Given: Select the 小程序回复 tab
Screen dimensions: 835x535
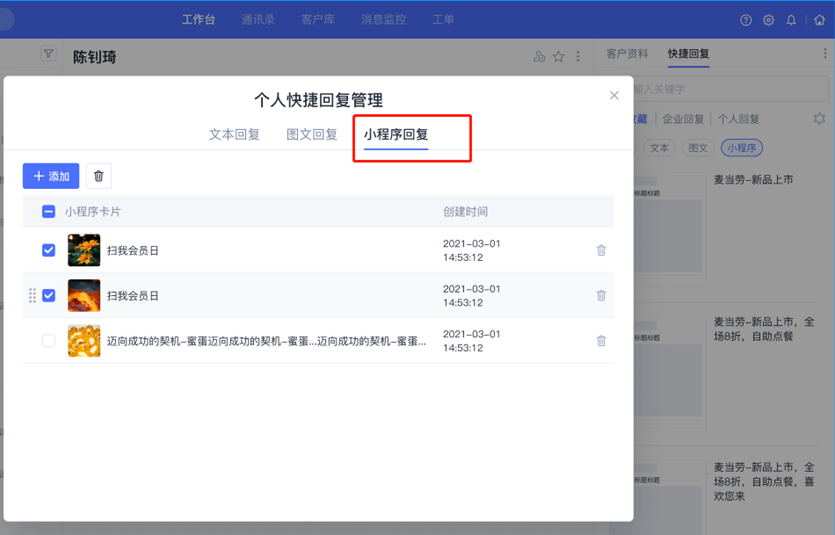Looking at the screenshot, I should 396,135.
